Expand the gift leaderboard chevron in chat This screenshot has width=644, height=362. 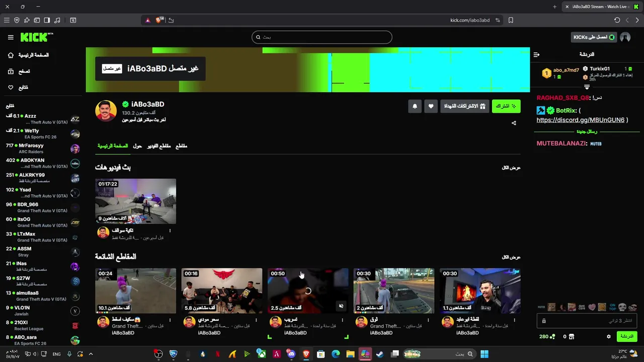(587, 87)
